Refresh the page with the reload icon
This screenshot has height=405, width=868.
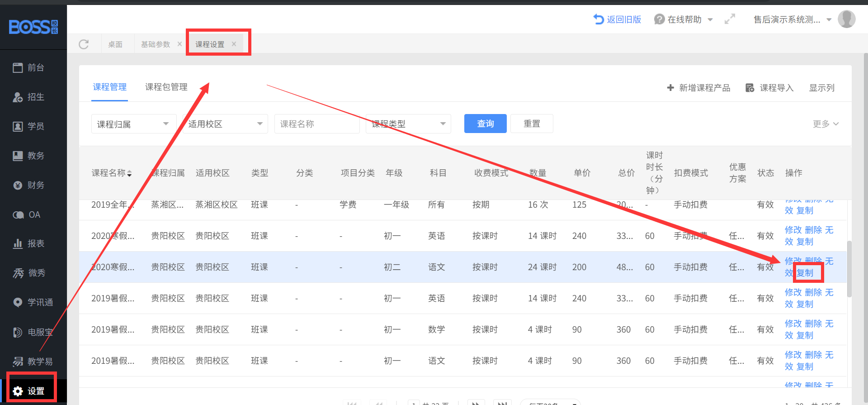coord(84,44)
